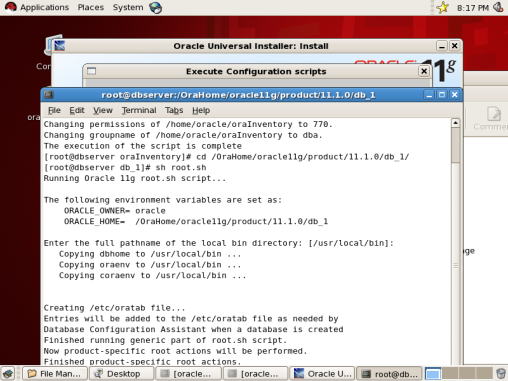
Task: Open the Terminal menu in menubar
Action: (x=139, y=110)
